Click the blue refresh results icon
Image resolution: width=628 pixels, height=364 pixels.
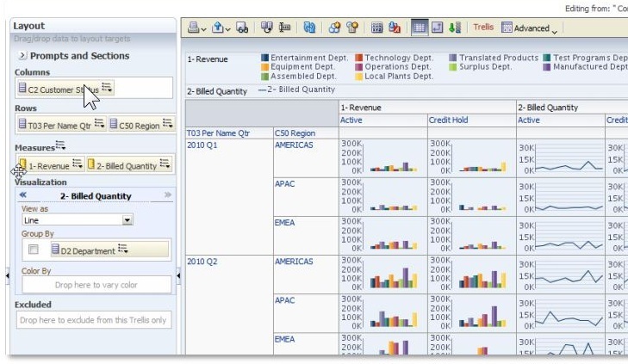coord(309,28)
